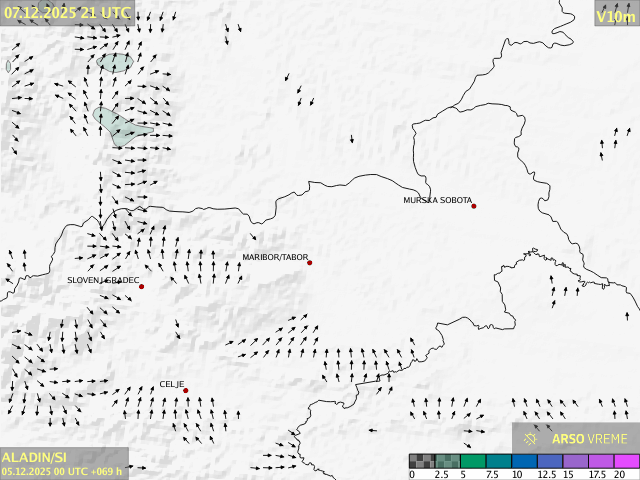
Task: Click the CELJE city label
Action: (x=172, y=384)
